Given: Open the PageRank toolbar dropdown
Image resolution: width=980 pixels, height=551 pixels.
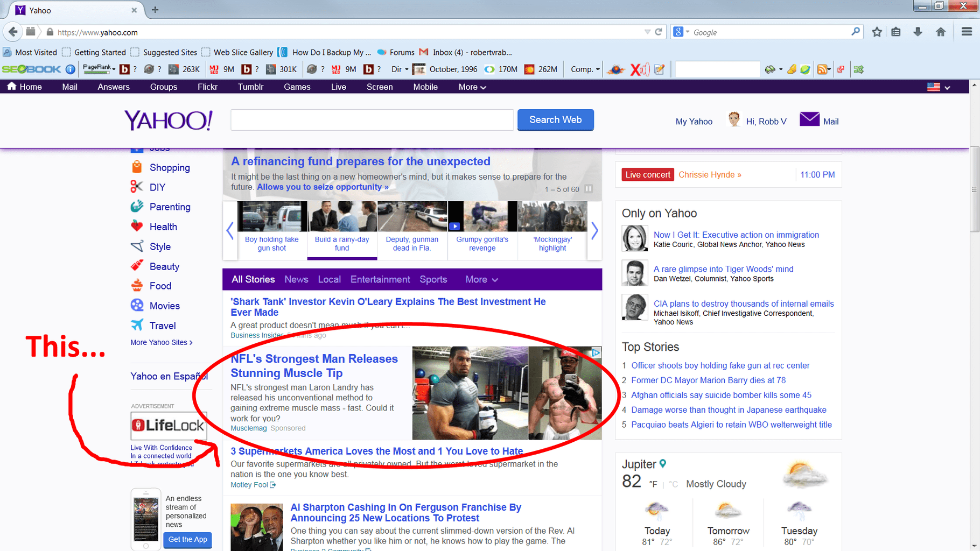Looking at the screenshot, I should point(99,69).
